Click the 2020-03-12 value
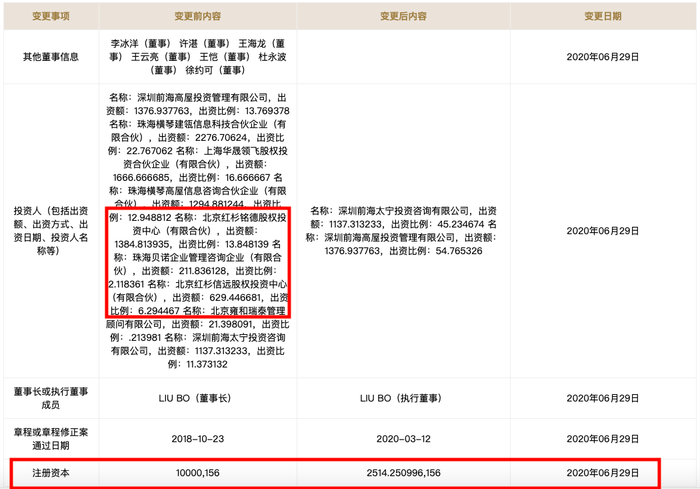 tap(404, 439)
